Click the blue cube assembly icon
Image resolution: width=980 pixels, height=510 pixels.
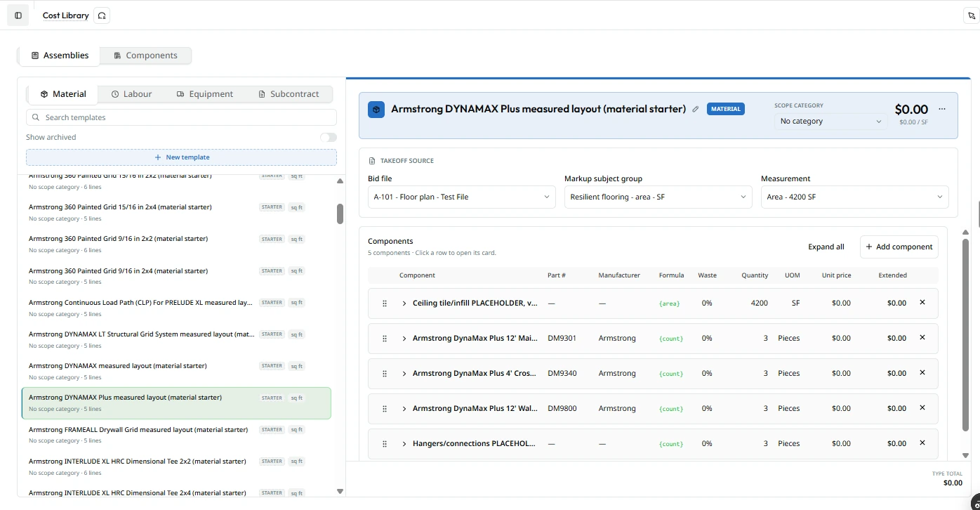(376, 110)
